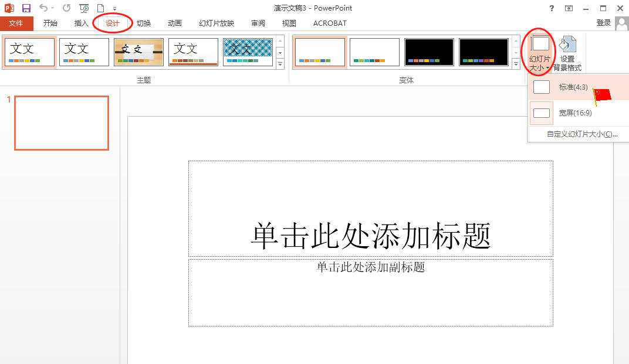Select the second white variant with green colors
This screenshot has height=364, width=629.
point(375,52)
